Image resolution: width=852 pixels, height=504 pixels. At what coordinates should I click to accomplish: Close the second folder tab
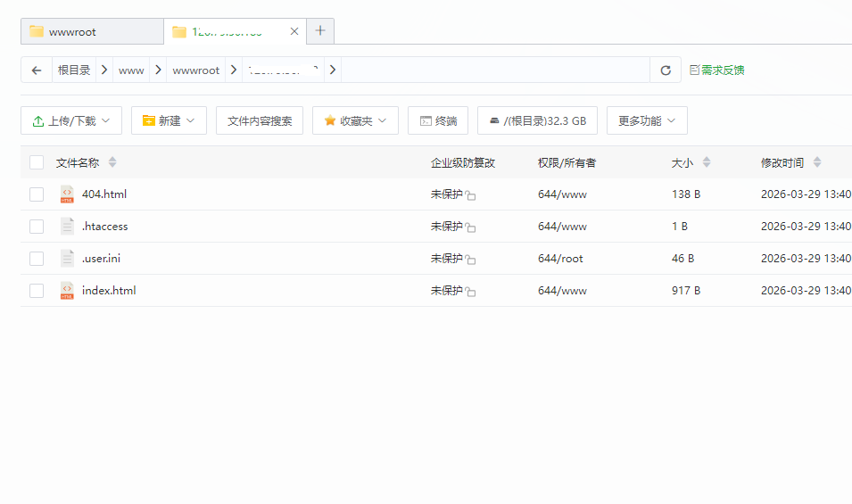[x=294, y=31]
